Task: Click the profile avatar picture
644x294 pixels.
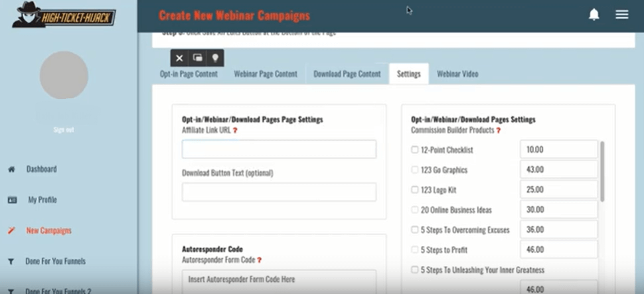Action: 64,75
